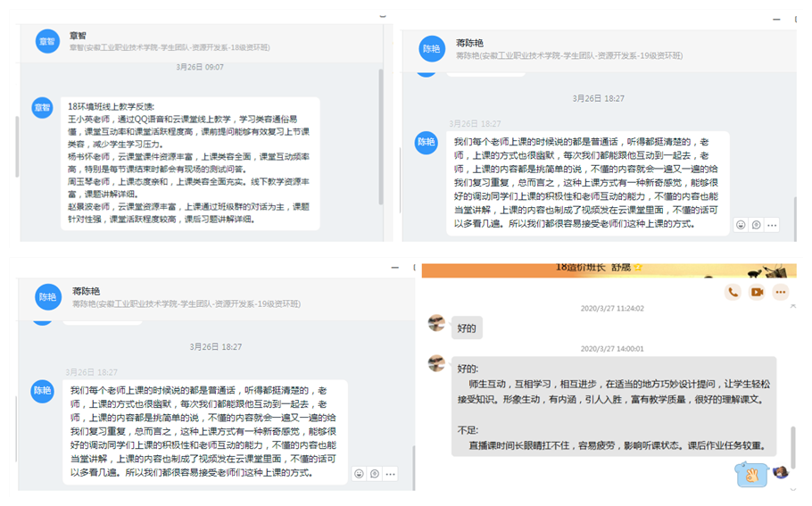Start a video call with 舒晟

pyautogui.click(x=757, y=292)
